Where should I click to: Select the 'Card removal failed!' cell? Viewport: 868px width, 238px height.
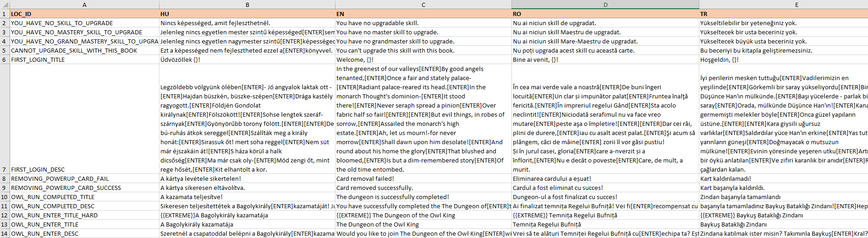[423, 178]
